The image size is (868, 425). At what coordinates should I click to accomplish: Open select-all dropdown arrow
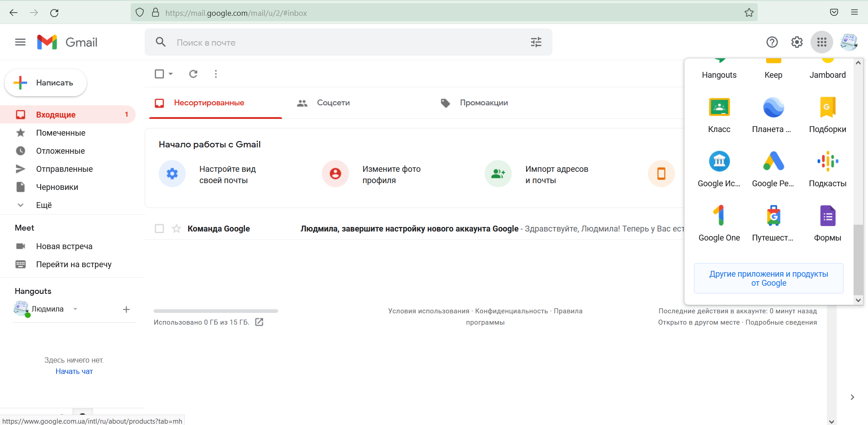pyautogui.click(x=171, y=74)
